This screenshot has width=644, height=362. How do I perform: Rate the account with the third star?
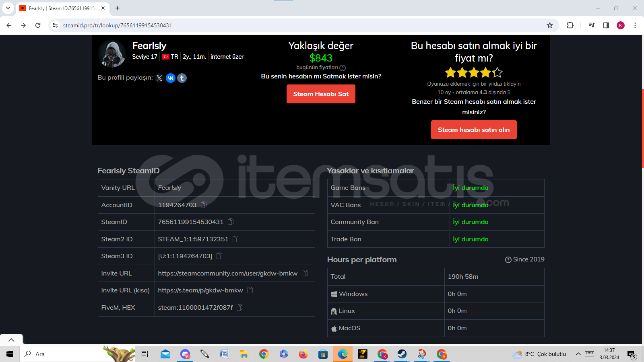(474, 73)
